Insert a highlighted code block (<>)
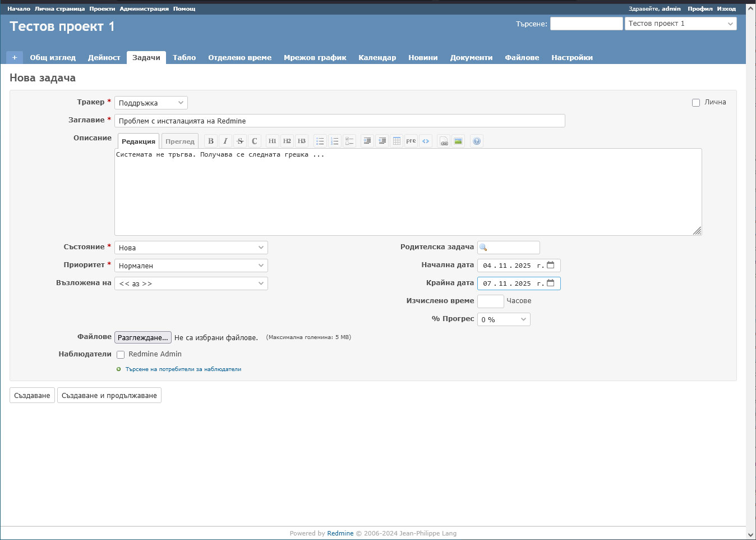The image size is (756, 540). (x=426, y=141)
